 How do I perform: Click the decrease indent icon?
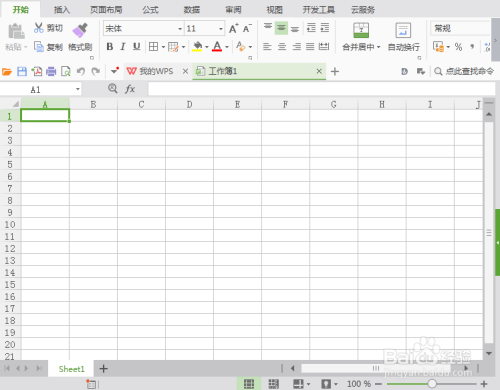pyautogui.click(x=311, y=28)
